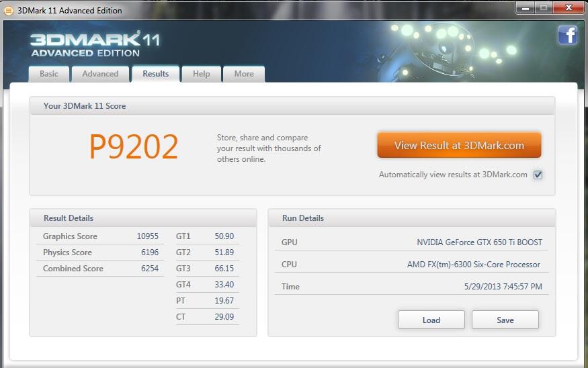Click the run time 5/29/2013 7:45:57 PM

pyautogui.click(x=503, y=287)
